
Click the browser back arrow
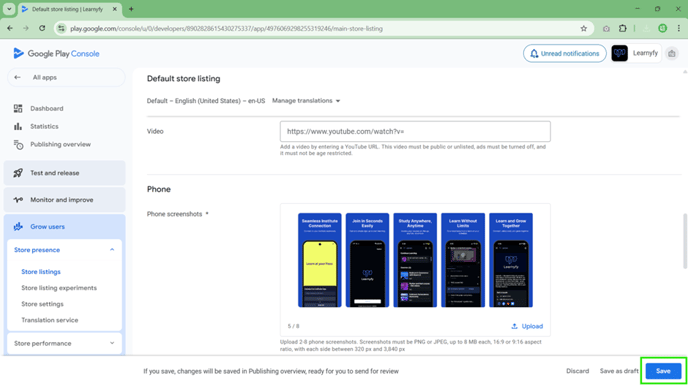click(x=10, y=29)
